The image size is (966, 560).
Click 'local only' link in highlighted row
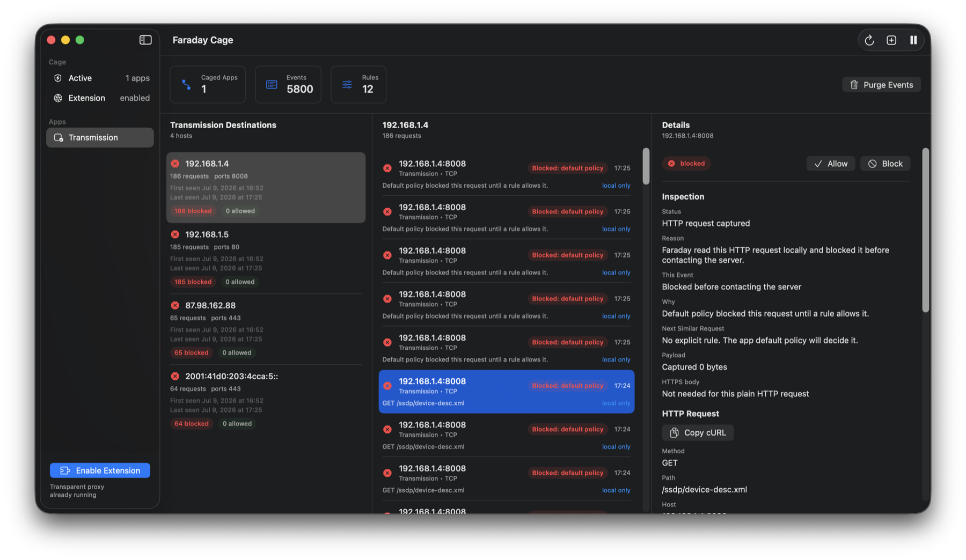pos(616,403)
